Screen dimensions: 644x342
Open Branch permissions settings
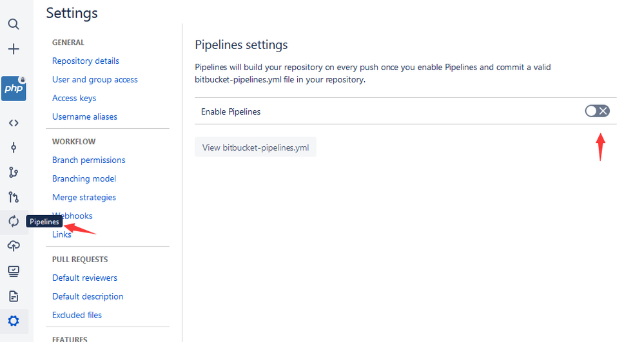[x=89, y=160]
